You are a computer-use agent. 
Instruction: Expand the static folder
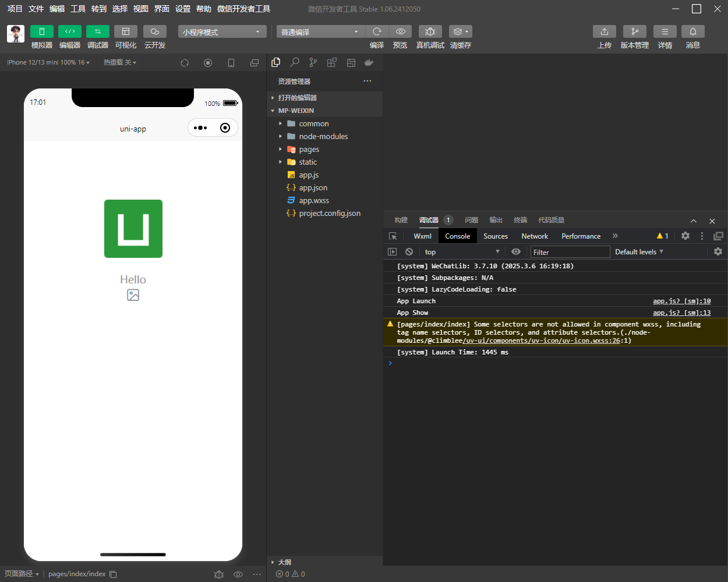tap(324, 162)
